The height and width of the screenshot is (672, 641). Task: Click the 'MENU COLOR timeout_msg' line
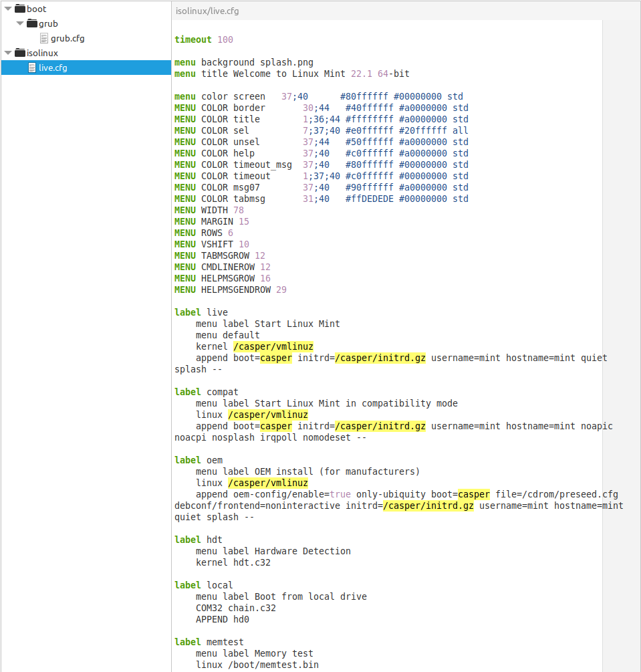coord(322,164)
